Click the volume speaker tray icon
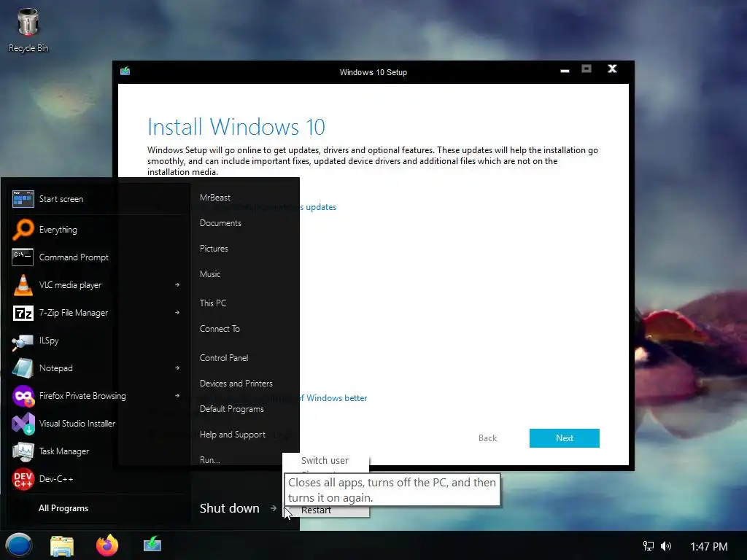Image resolution: width=747 pixels, height=560 pixels. coord(666,546)
